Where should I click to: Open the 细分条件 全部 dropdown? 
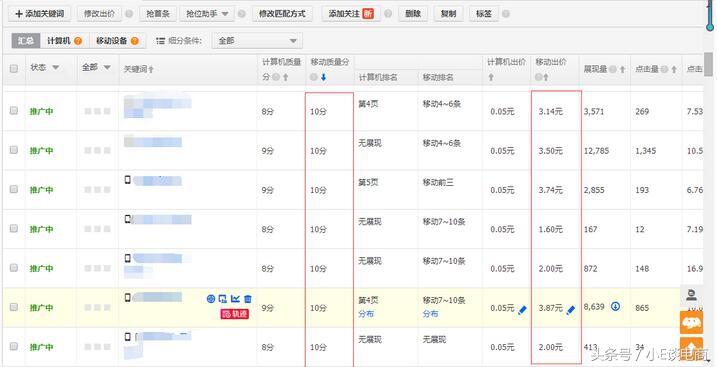tap(257, 41)
